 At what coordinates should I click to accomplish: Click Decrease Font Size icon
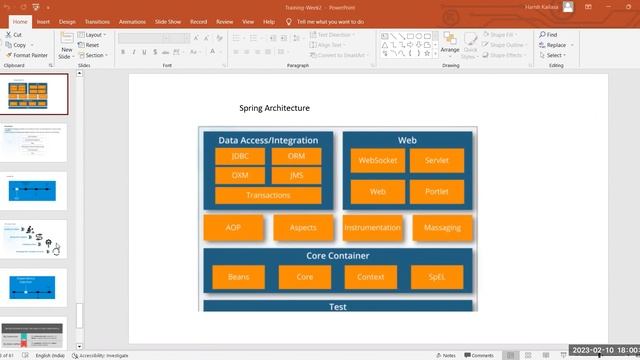pyautogui.click(x=207, y=38)
